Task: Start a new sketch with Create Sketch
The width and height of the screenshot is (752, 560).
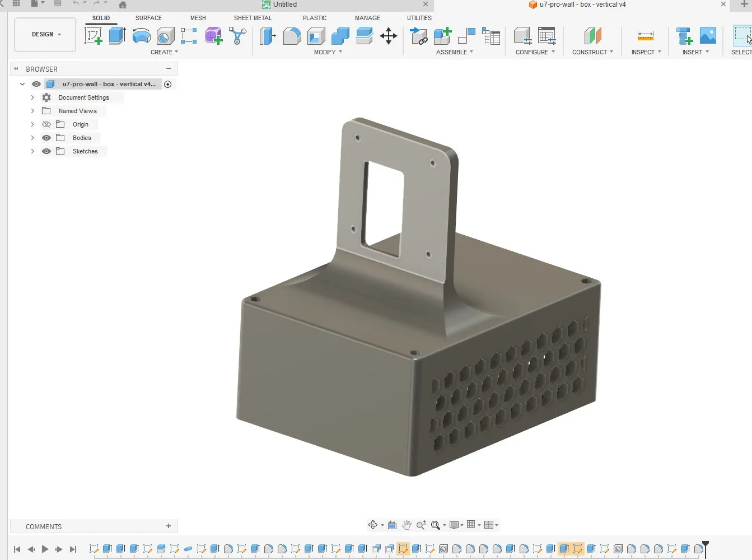Action: tap(93, 36)
